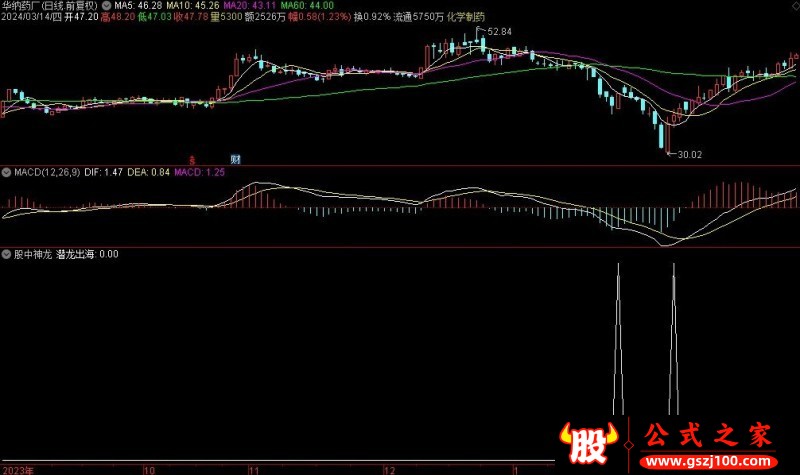Click the blue 财 financial marker icon
Image resolution: width=800 pixels, height=475 pixels.
point(235,159)
